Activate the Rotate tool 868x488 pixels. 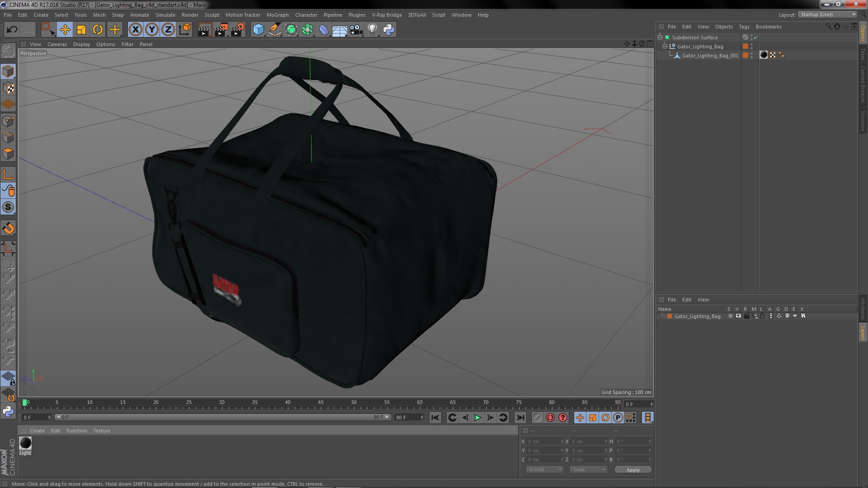point(98,30)
